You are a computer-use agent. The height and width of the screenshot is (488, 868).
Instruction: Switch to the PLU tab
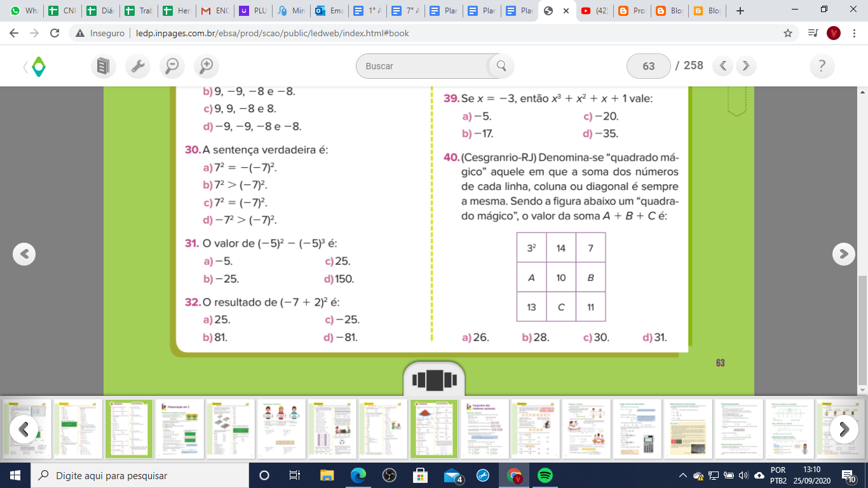[252, 11]
